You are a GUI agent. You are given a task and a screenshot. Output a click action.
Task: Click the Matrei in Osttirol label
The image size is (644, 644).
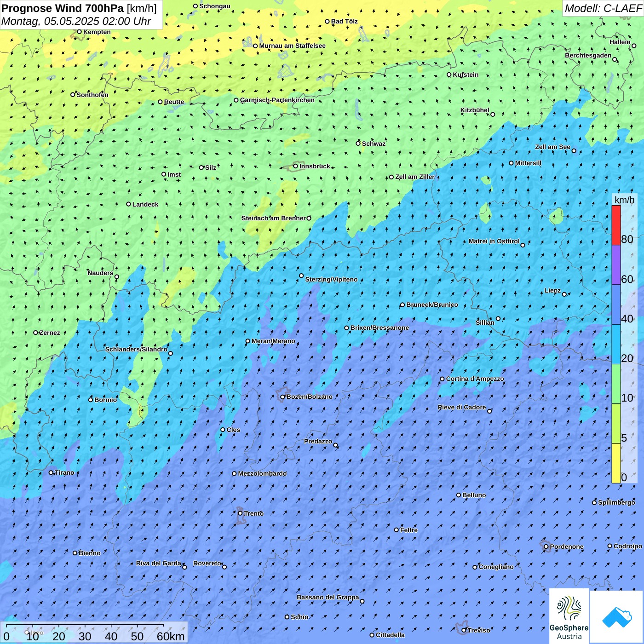pyautogui.click(x=494, y=241)
